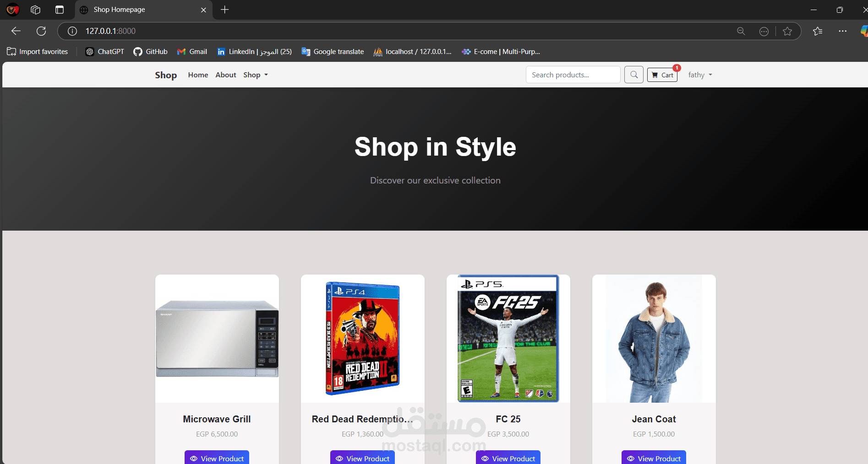The width and height of the screenshot is (868, 464).
Task: Click the EGP 3,500.00 price
Action: click(508, 434)
